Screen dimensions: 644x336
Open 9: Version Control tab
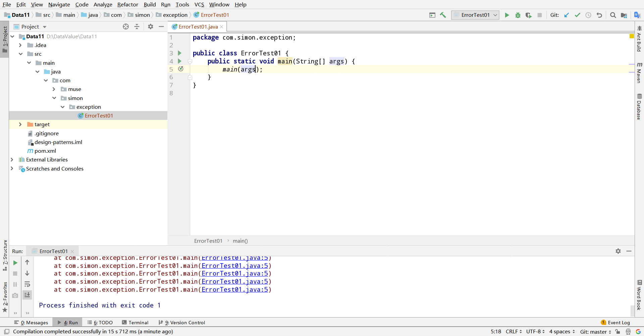(x=181, y=323)
